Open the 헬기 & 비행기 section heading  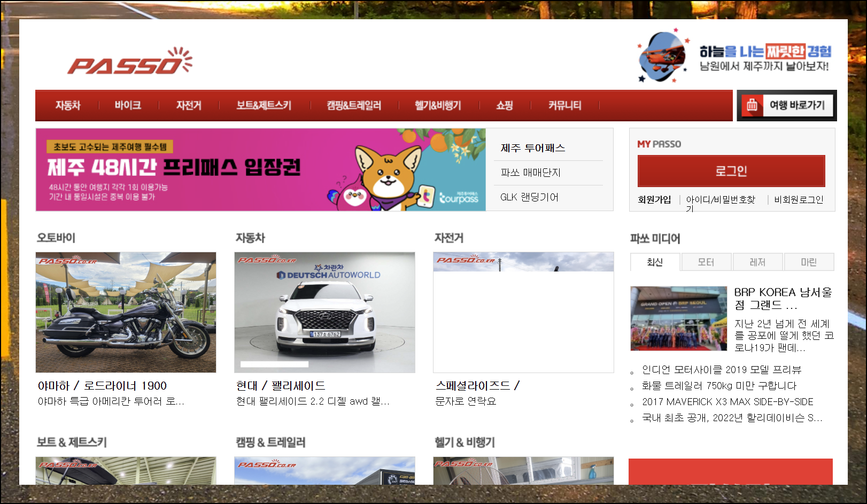tap(465, 442)
